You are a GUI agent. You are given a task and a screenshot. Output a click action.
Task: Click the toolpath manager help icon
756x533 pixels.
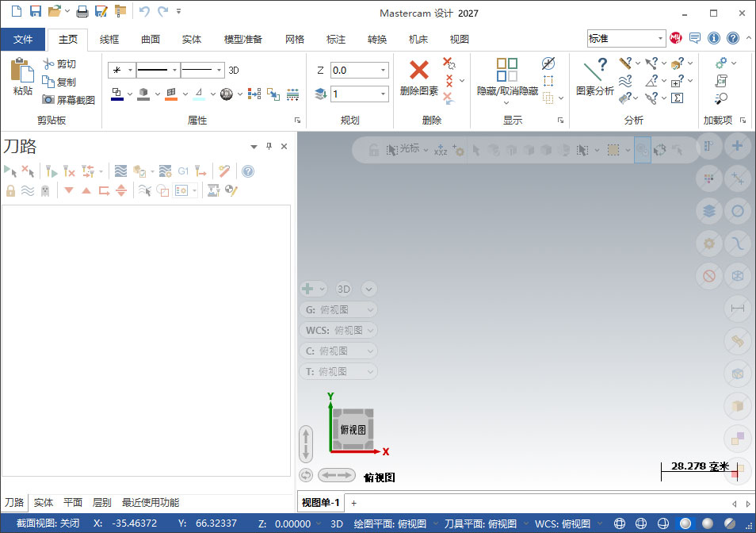(248, 171)
